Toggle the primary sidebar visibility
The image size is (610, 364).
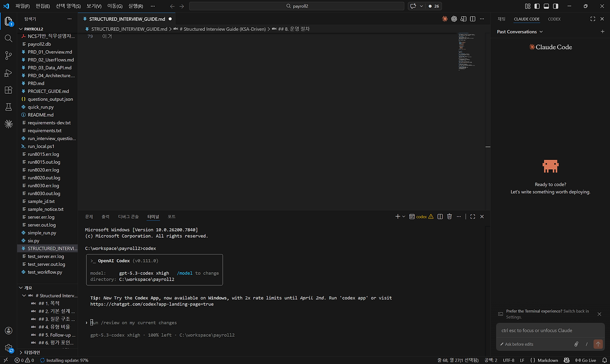click(537, 6)
